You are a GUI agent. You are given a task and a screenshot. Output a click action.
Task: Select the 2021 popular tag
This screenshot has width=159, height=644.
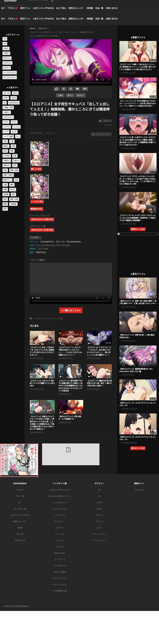pyautogui.click(x=15, y=93)
